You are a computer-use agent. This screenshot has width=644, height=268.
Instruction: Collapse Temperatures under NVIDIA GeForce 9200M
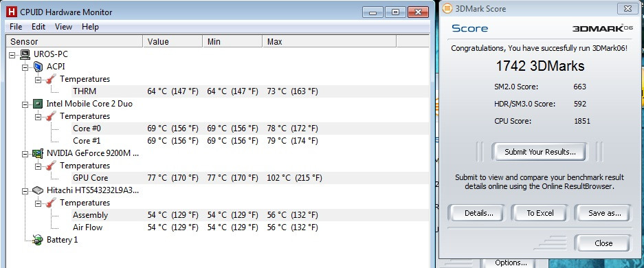point(38,166)
